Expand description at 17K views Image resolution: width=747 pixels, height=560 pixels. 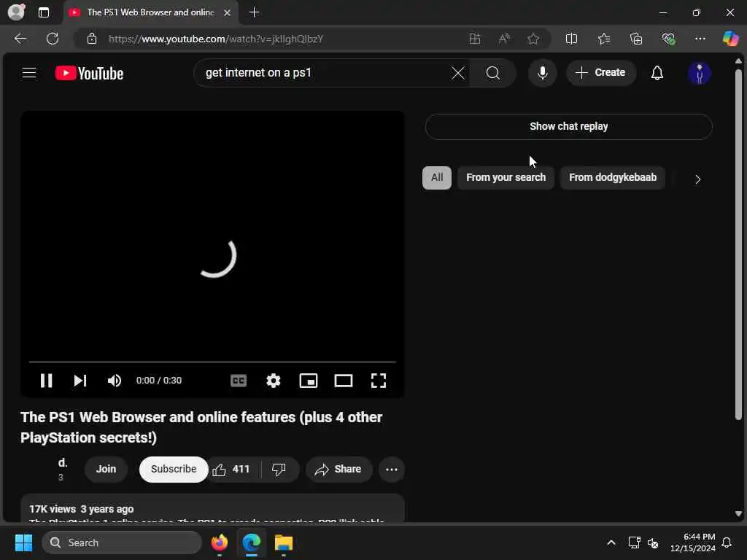[x=212, y=508]
